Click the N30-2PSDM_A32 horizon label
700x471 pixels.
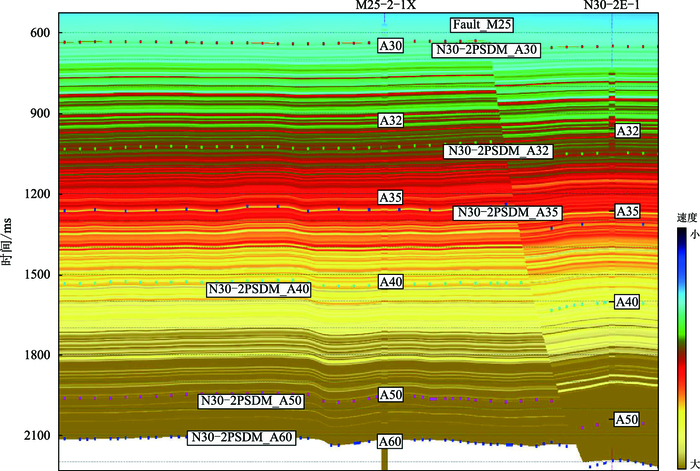click(497, 151)
